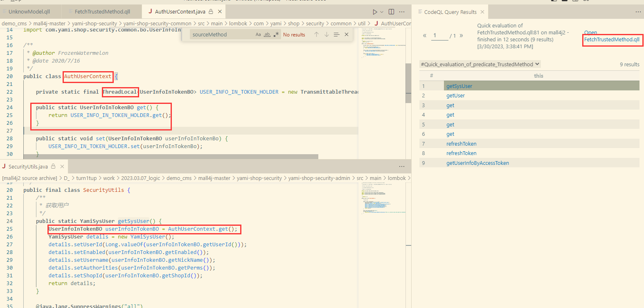
Task: Click the getSysUser result link
Action: click(x=459, y=86)
